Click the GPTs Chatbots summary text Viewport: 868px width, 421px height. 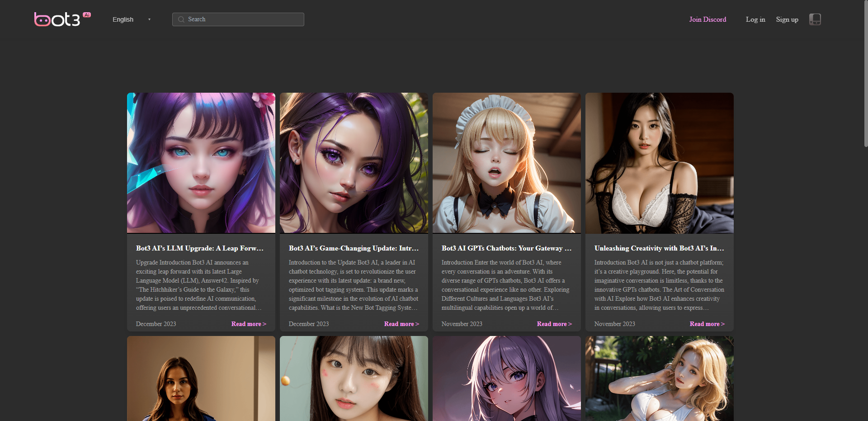tap(506, 285)
